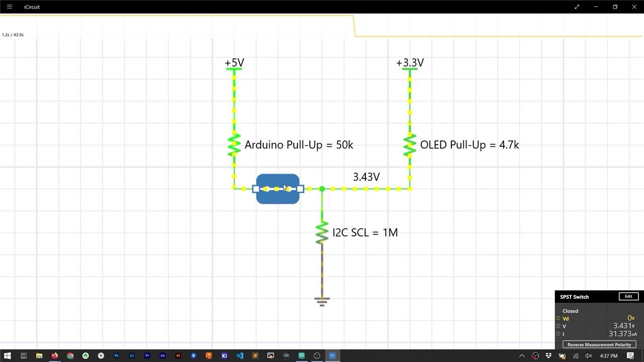Click the scope time readout 1.3s / 43.9s

(13, 35)
